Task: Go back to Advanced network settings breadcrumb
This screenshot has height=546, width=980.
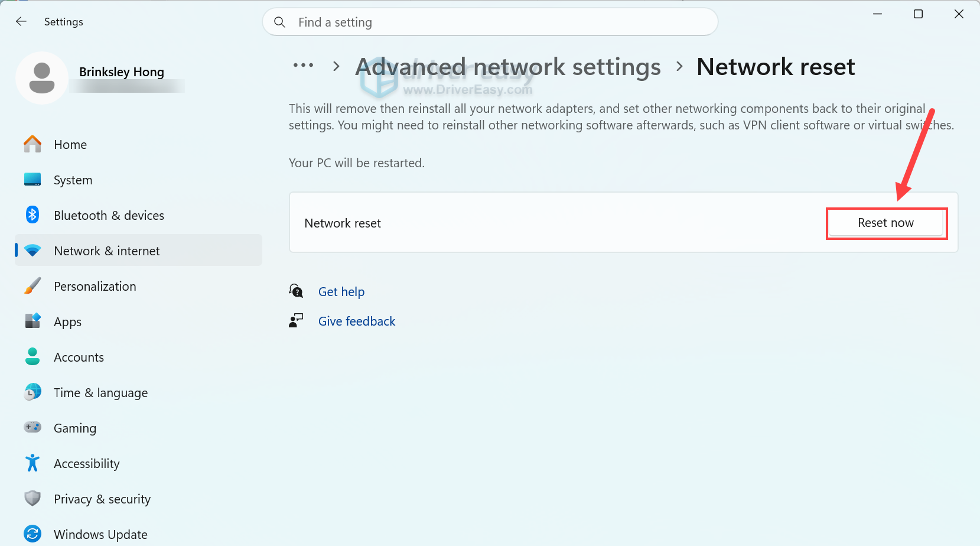Action: [508, 67]
